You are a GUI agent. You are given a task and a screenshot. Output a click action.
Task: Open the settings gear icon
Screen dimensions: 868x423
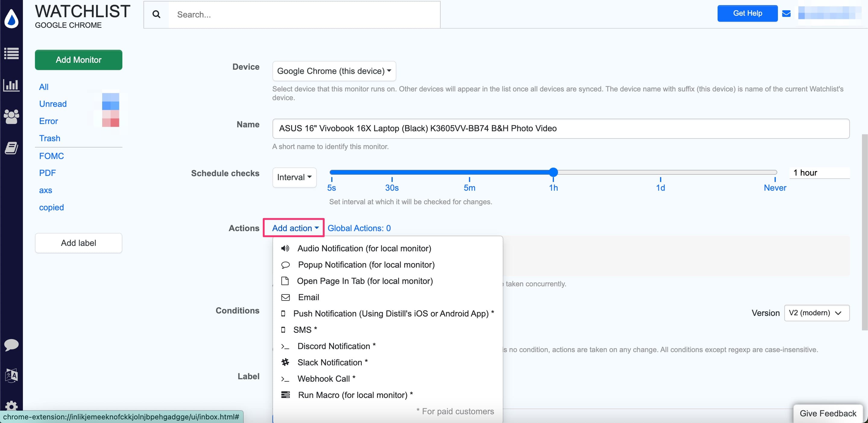(x=11, y=406)
